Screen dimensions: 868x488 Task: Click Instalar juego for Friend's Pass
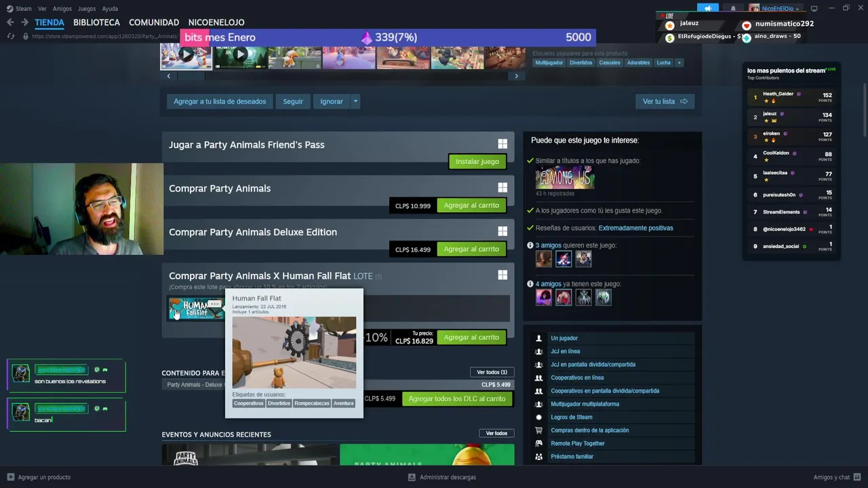coord(477,161)
